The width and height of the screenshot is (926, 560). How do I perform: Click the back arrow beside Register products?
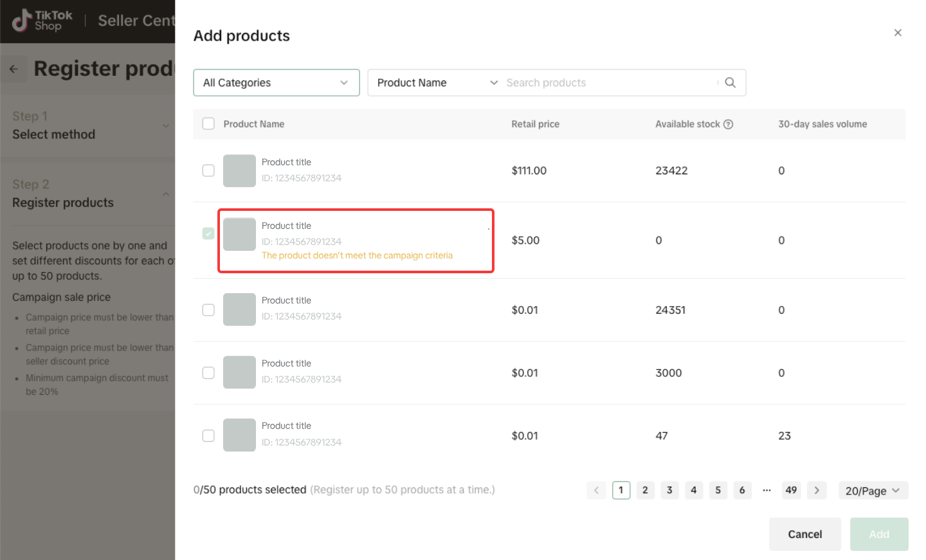pos(14,69)
